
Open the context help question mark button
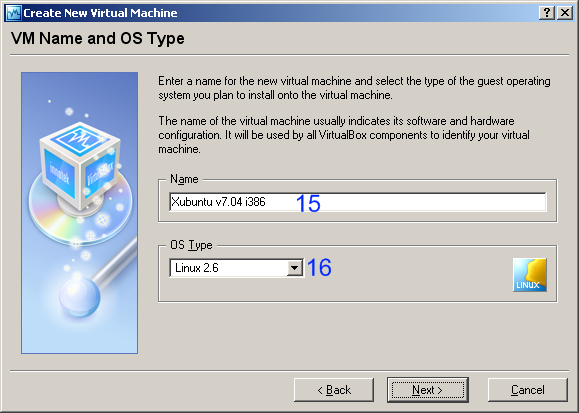[547, 13]
